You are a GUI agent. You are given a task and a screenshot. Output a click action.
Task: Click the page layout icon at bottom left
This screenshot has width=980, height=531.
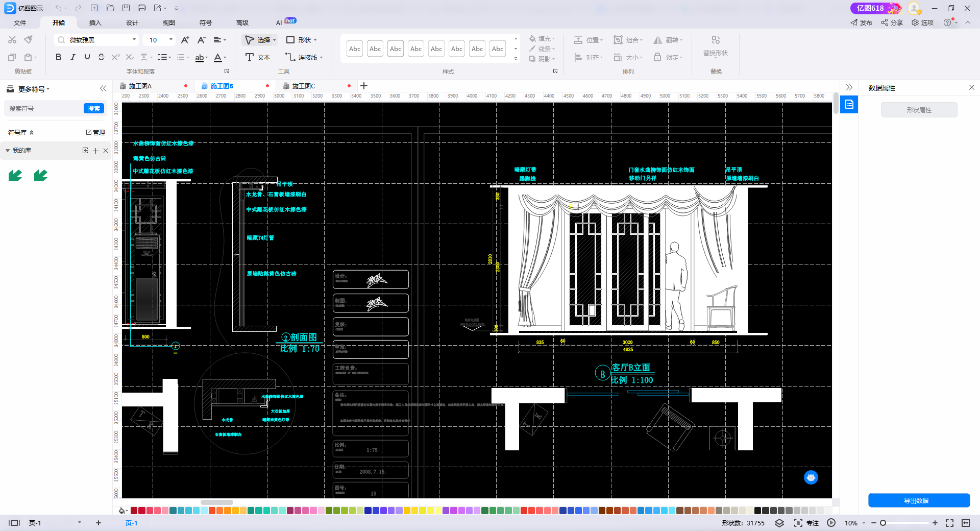pos(14,523)
